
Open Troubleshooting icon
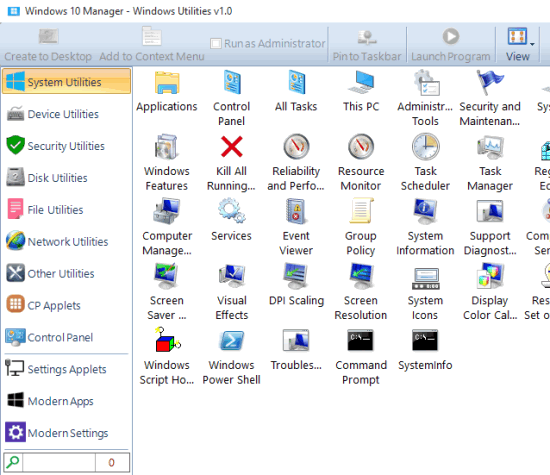pyautogui.click(x=296, y=340)
